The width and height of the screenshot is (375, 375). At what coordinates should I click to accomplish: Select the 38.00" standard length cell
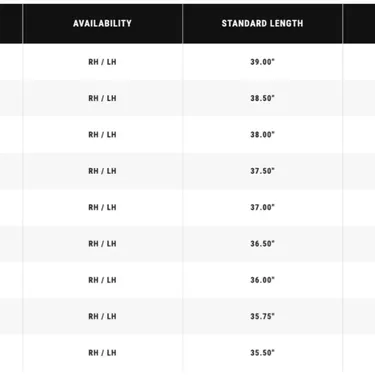262,135
